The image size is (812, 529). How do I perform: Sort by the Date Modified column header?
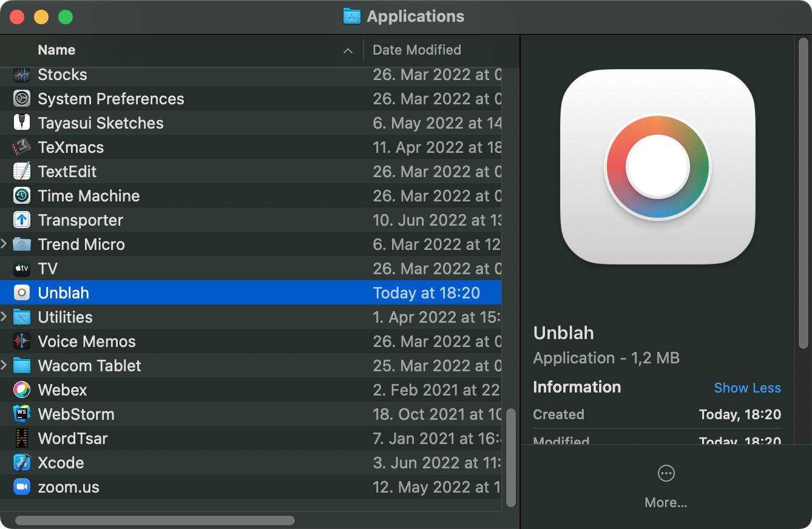click(x=417, y=50)
